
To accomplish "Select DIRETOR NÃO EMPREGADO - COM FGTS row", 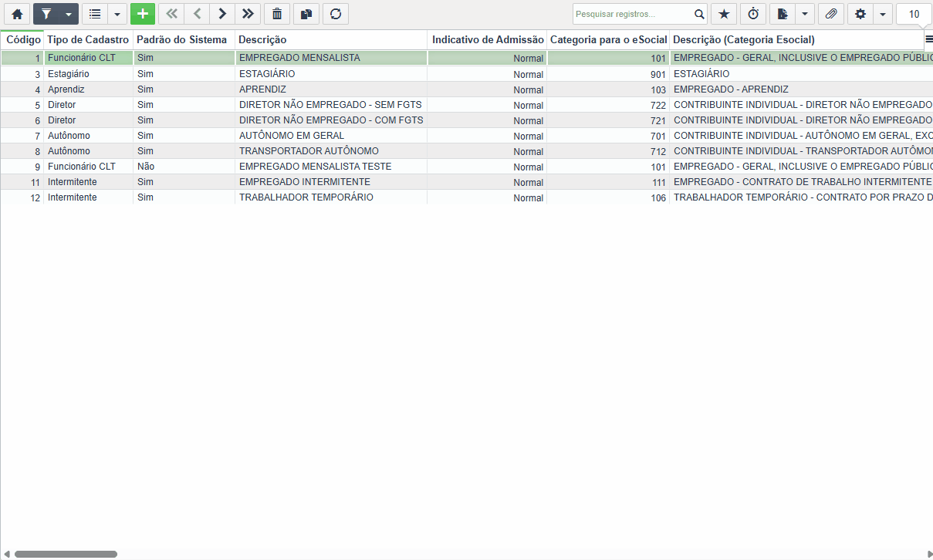I will tap(331, 120).
